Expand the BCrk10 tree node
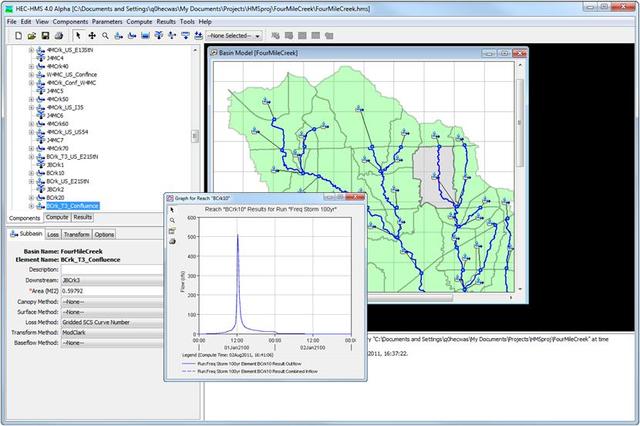Screen dimensions: 640x426 (31, 173)
